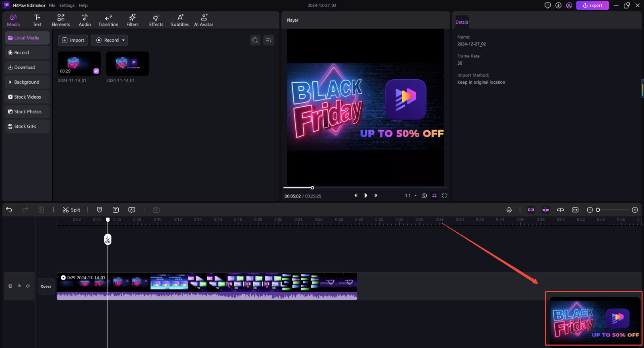Toggle the player grid overlay
The image size is (644, 348).
pos(434,196)
